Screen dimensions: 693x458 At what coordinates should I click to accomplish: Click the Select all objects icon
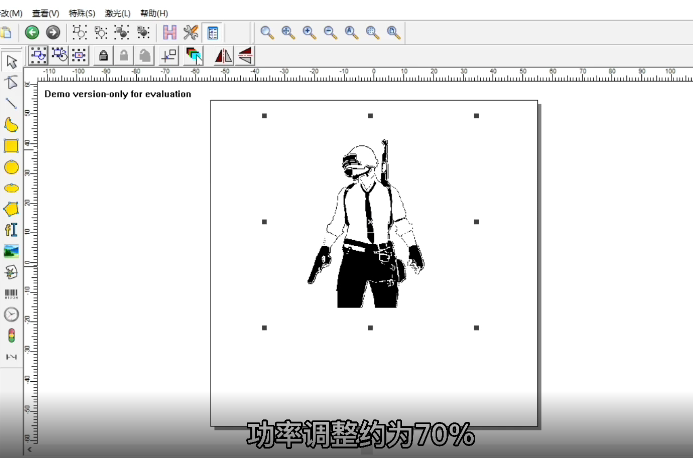(38, 56)
